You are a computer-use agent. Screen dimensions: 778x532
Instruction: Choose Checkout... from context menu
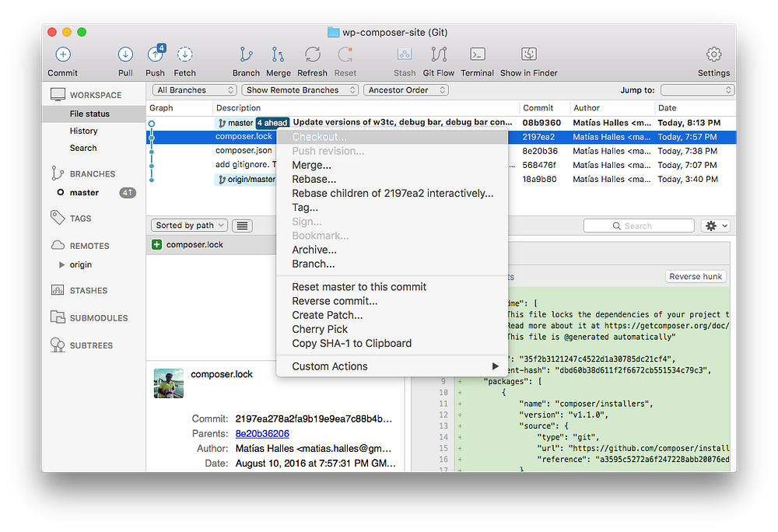point(391,137)
